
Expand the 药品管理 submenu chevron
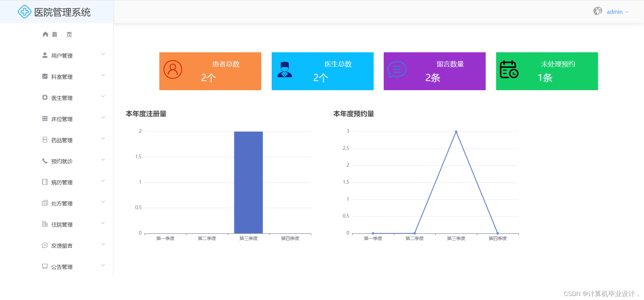103,138
